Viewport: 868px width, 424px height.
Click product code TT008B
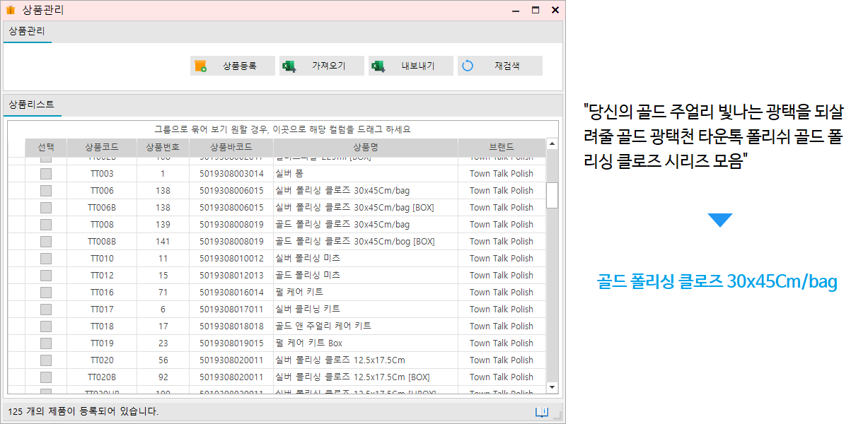click(x=102, y=242)
